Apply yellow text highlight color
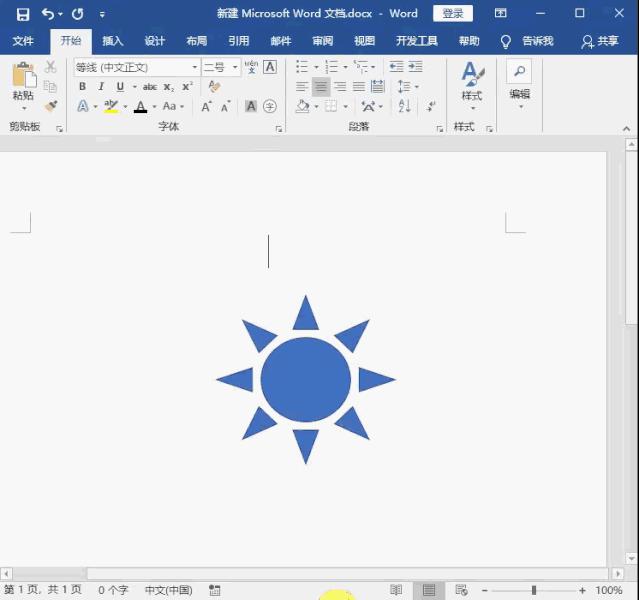 (x=110, y=106)
